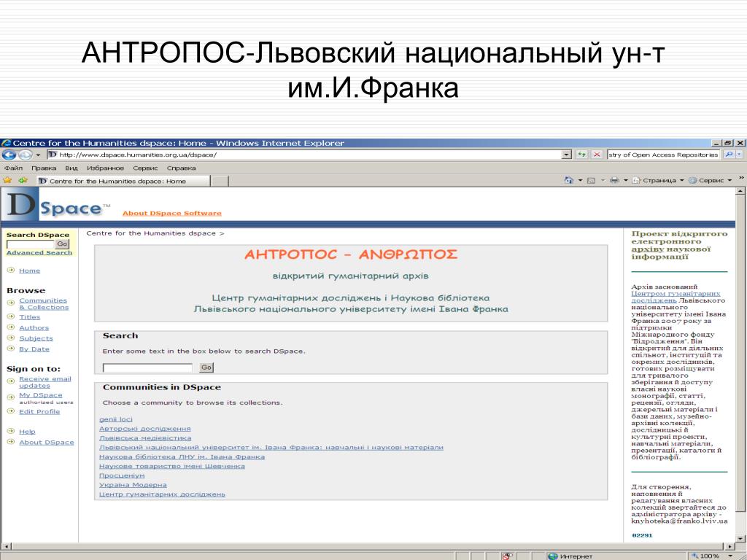747x560 pixels.
Task: Browse By Date link
Action: click(34, 349)
